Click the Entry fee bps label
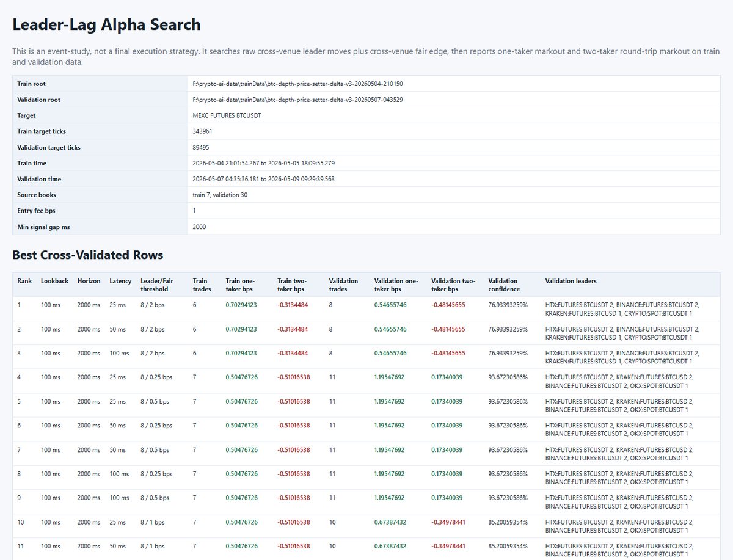Screen dimensions: 733x560 [36, 211]
